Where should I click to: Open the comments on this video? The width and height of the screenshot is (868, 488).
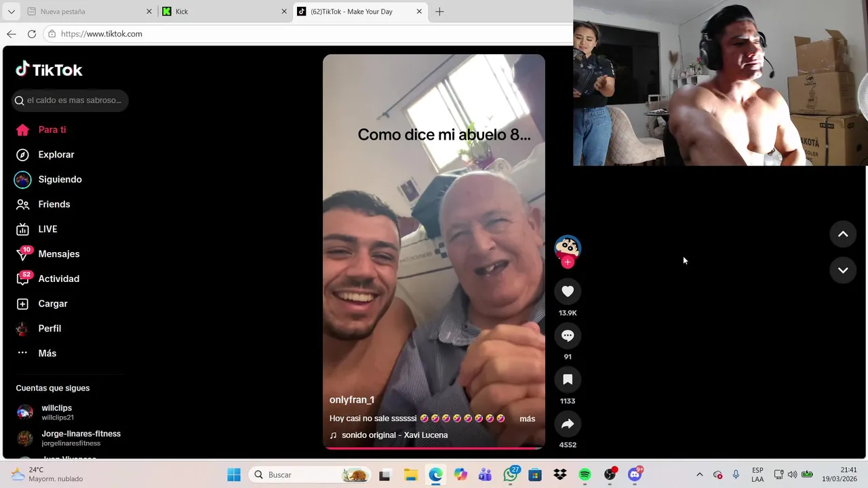[x=568, y=335]
